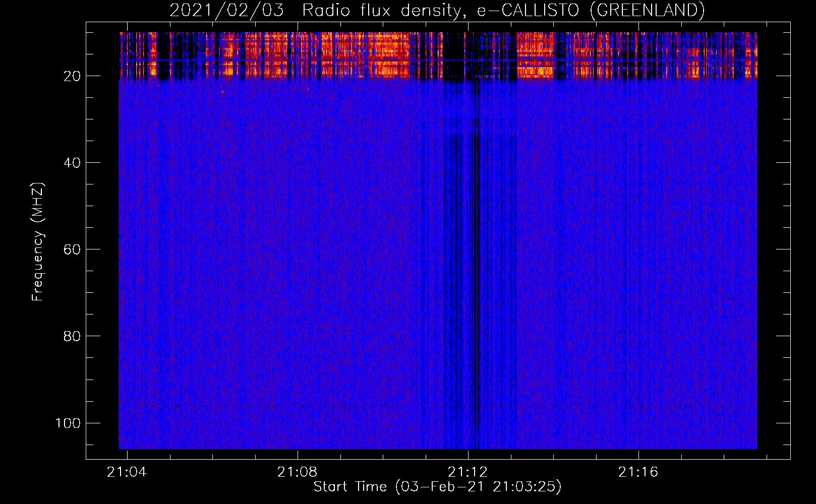
Task: Click the 'Frequency (MHZ)' axis label
Action: pos(38,242)
